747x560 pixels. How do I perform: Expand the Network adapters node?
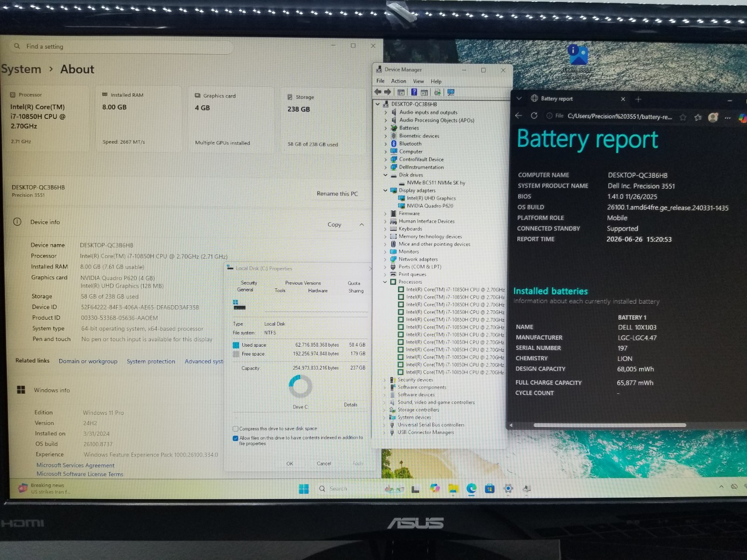(x=385, y=259)
